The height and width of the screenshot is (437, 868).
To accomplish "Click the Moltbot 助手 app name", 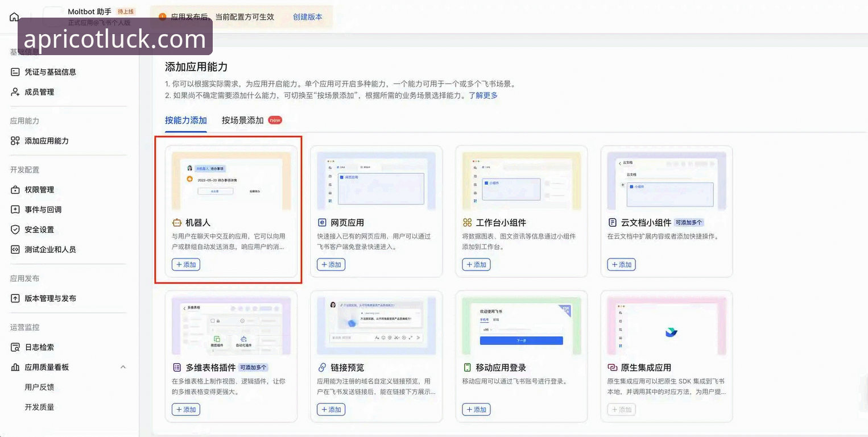I will pos(89,11).
